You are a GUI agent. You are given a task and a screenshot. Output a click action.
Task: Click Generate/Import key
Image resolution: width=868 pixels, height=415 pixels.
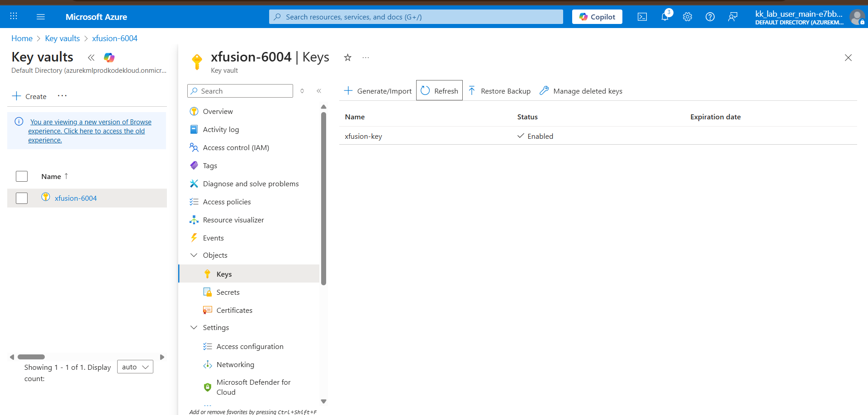pyautogui.click(x=378, y=91)
